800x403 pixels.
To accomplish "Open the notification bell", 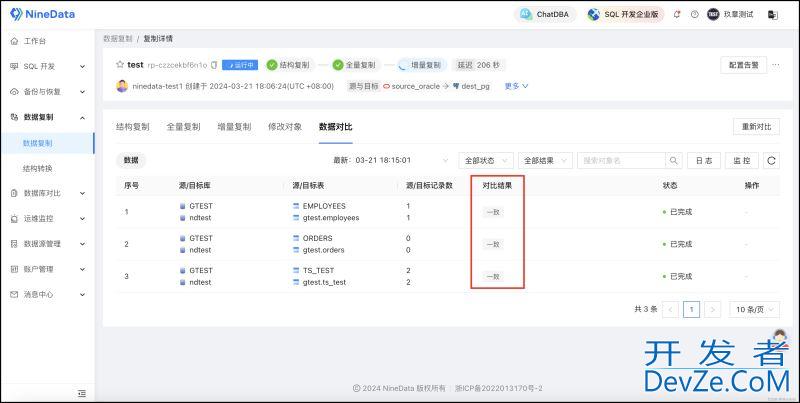I will tap(677, 14).
